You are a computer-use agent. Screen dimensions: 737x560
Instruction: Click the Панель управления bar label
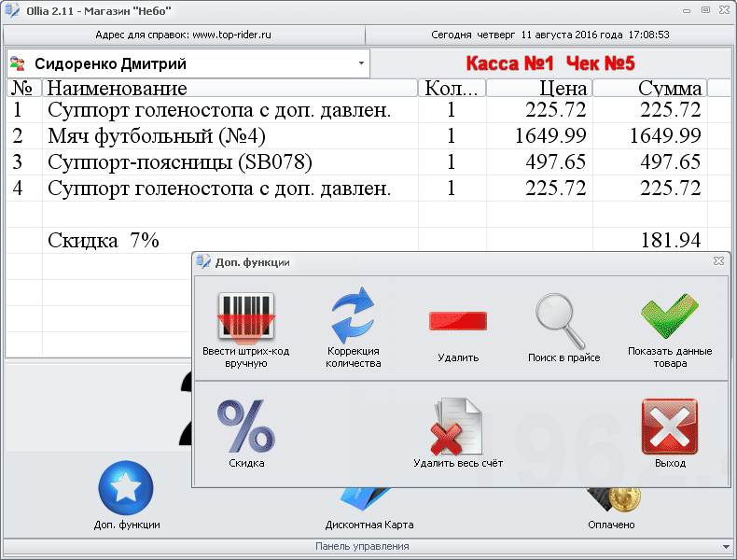click(362, 546)
